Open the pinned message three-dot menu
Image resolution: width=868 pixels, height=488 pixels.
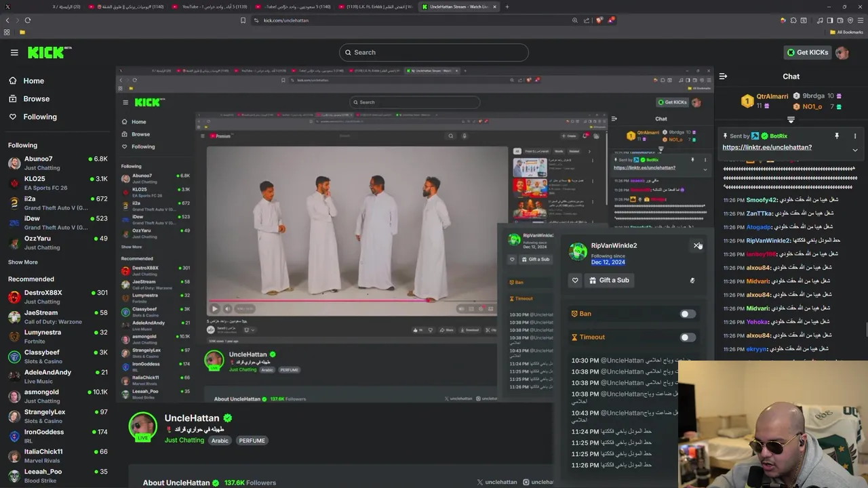coord(855,136)
